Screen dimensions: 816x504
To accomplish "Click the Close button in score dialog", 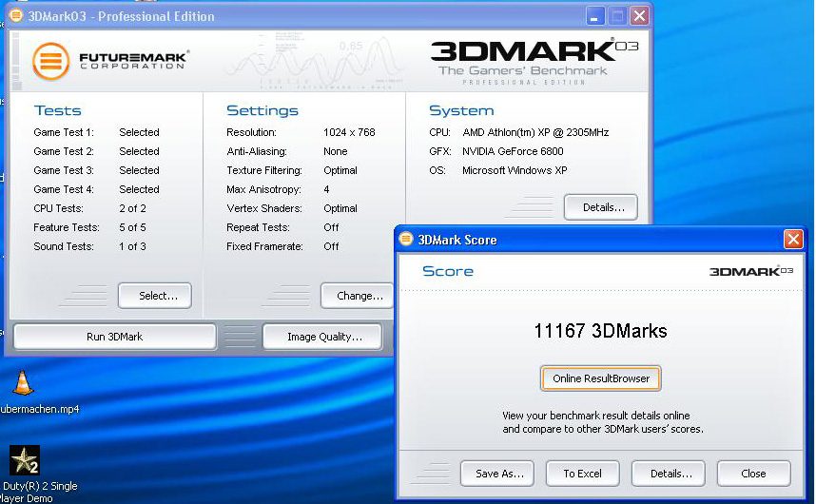I will coord(753,474).
